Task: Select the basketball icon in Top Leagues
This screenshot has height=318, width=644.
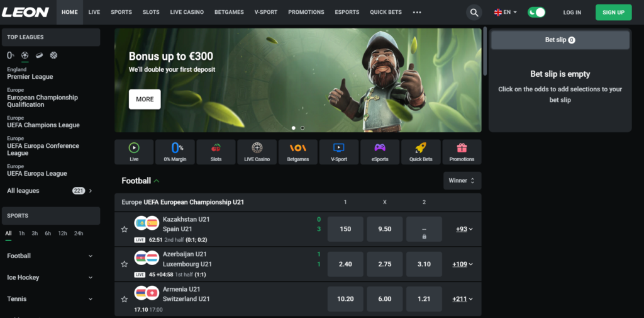Action: click(53, 55)
